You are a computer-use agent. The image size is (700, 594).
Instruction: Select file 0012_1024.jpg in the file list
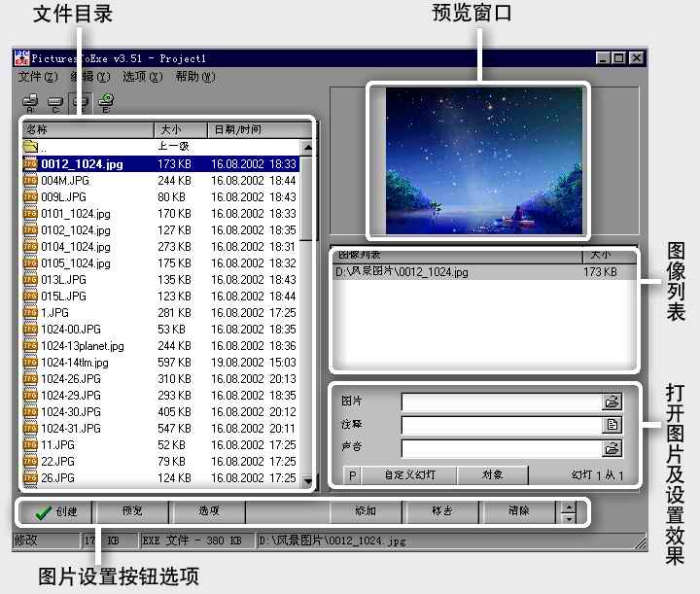point(161,163)
